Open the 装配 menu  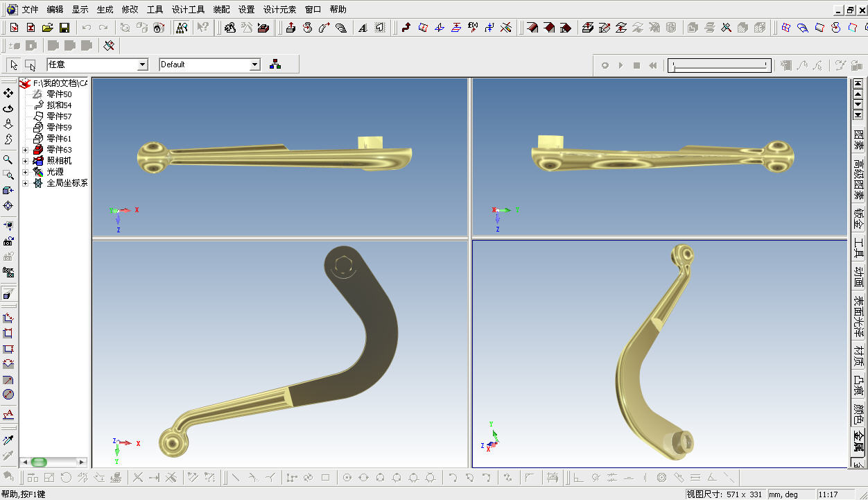click(221, 10)
